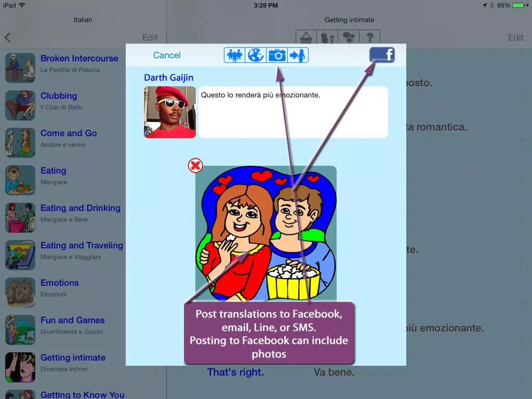Screen dimensions: 532x399
Task: Tap the phrase row ending "te."
Action: click(412, 250)
